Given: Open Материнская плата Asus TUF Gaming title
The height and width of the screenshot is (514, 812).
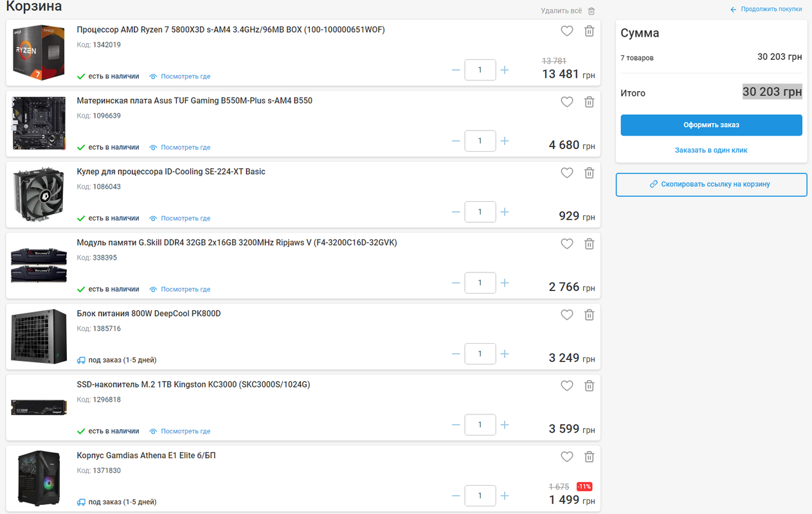Looking at the screenshot, I should coord(195,101).
